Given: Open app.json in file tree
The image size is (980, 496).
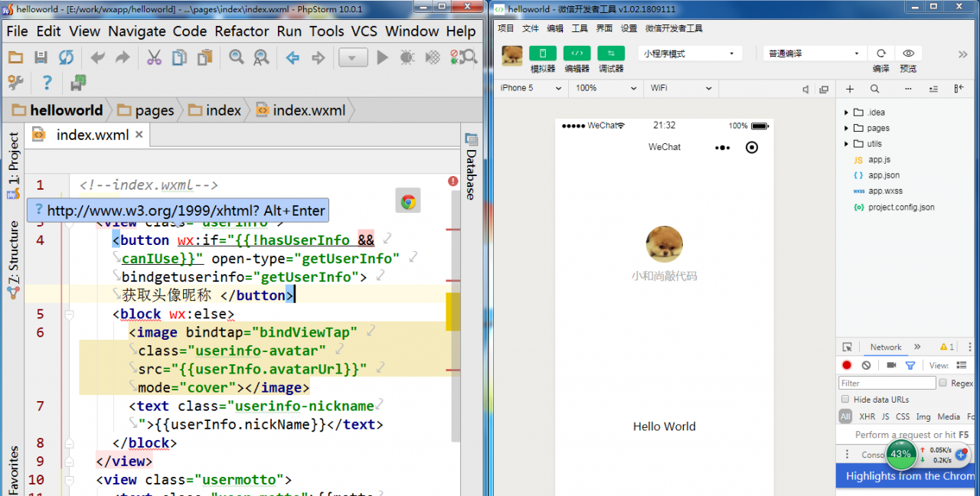Looking at the screenshot, I should (x=884, y=175).
